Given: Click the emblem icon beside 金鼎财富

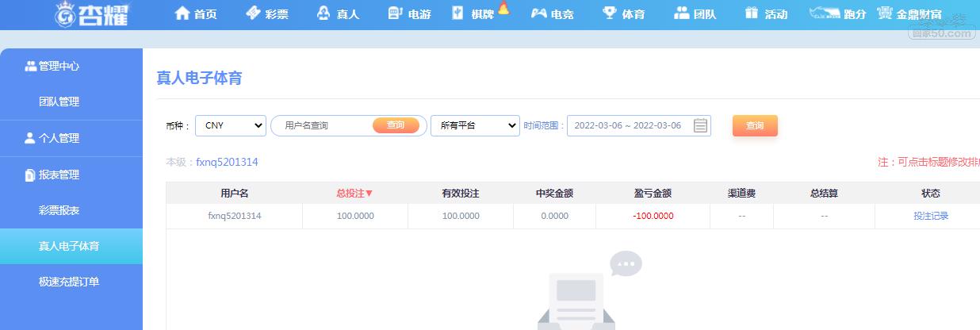Looking at the screenshot, I should (886, 13).
